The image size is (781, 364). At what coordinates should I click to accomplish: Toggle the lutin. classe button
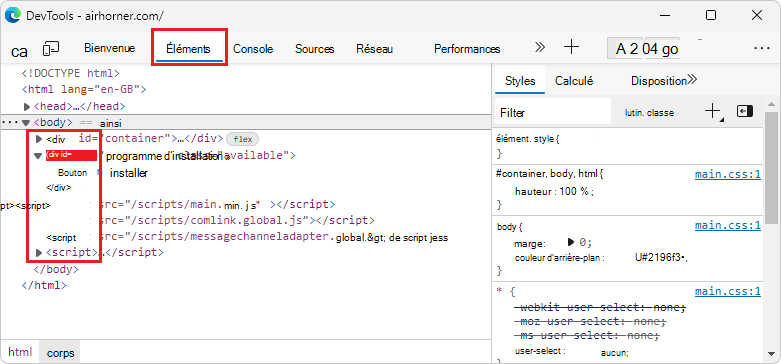(x=650, y=113)
